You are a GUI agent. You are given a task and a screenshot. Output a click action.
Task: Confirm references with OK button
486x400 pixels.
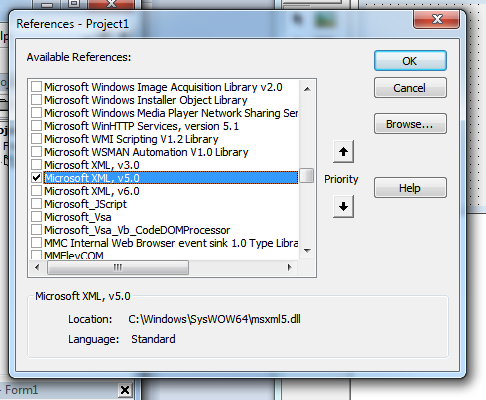(410, 61)
